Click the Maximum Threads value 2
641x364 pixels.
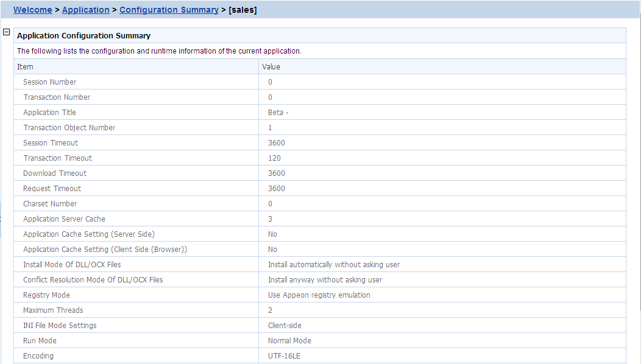coord(270,310)
